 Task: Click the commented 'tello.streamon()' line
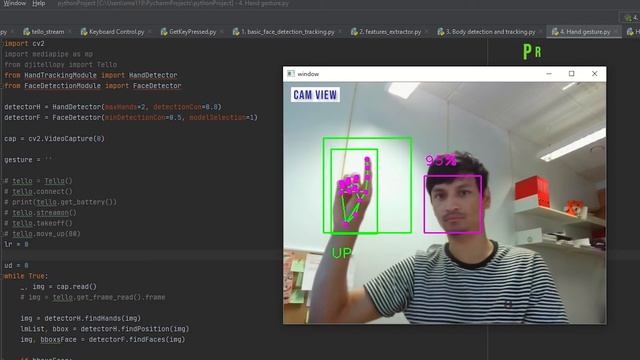[40, 213]
